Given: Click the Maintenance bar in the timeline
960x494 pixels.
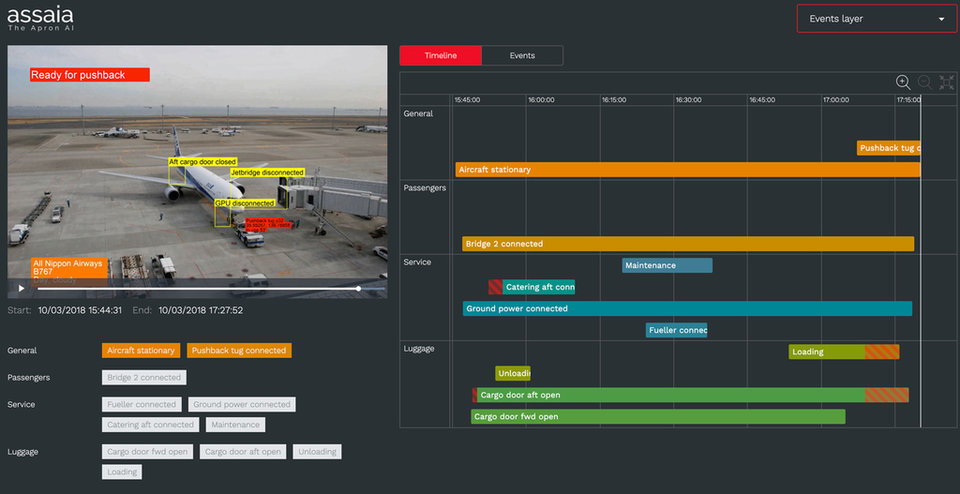Looking at the screenshot, I should tap(667, 266).
